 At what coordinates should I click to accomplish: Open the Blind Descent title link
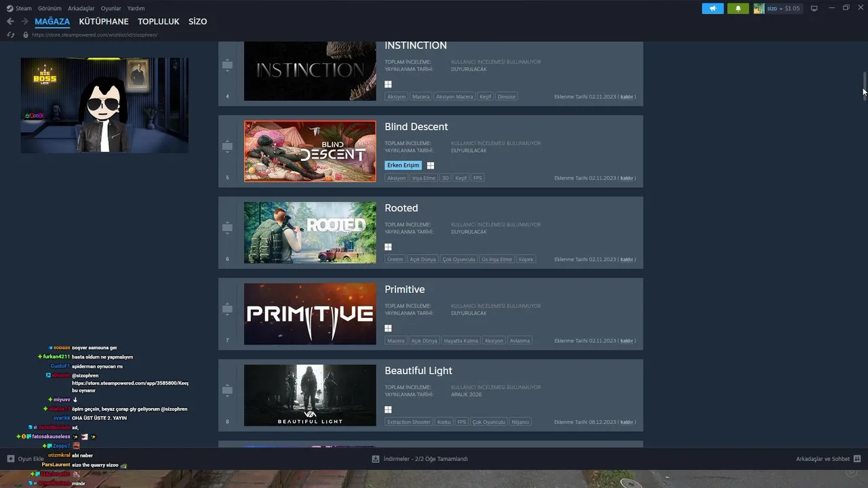[x=416, y=127]
